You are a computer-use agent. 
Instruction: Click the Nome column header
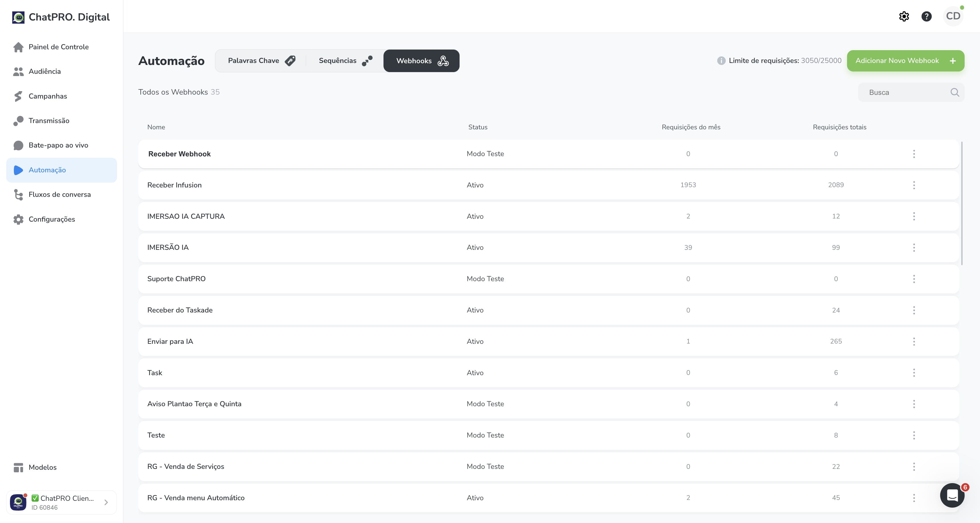156,127
